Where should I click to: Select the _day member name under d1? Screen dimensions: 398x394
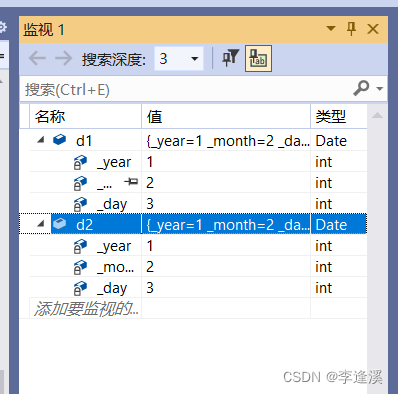[x=112, y=204]
